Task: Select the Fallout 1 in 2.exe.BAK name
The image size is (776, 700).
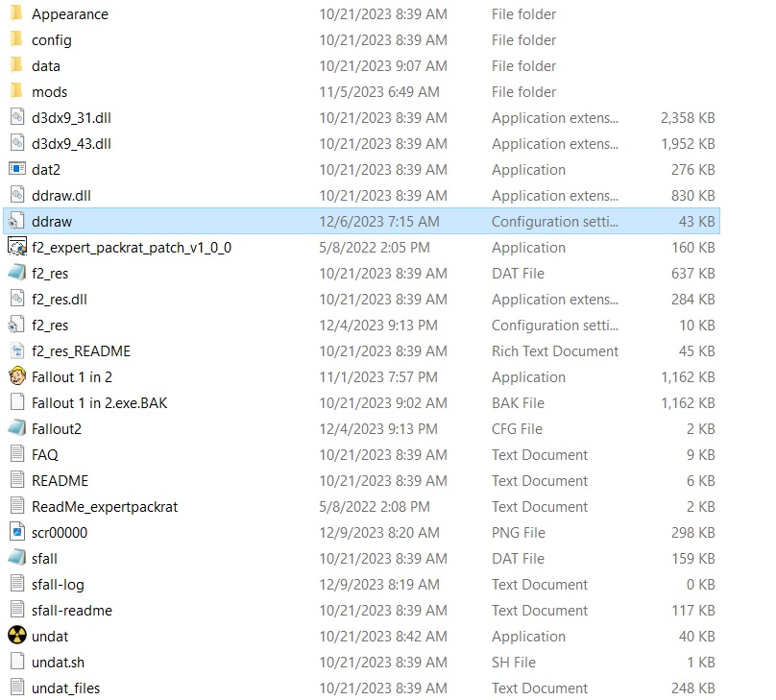Action: [100, 402]
